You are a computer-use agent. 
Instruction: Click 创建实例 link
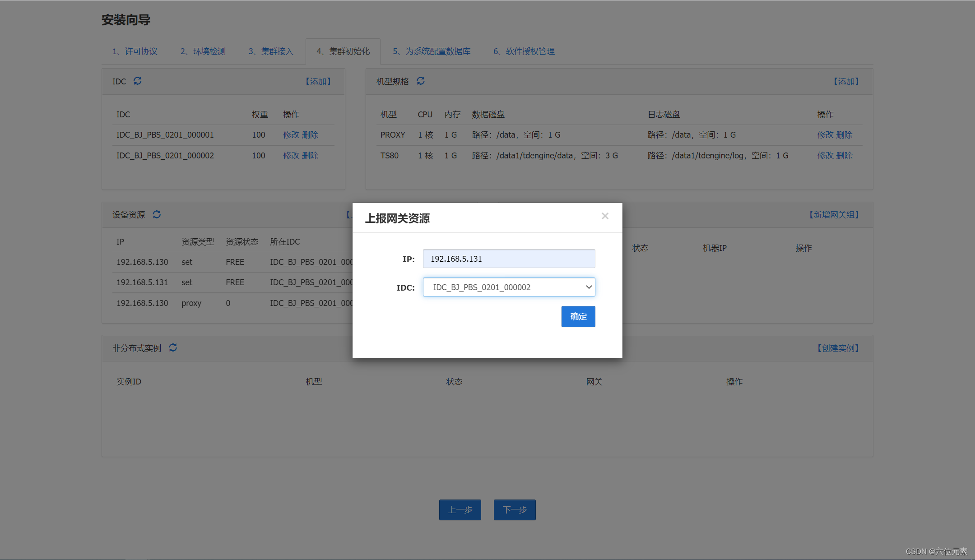(838, 348)
